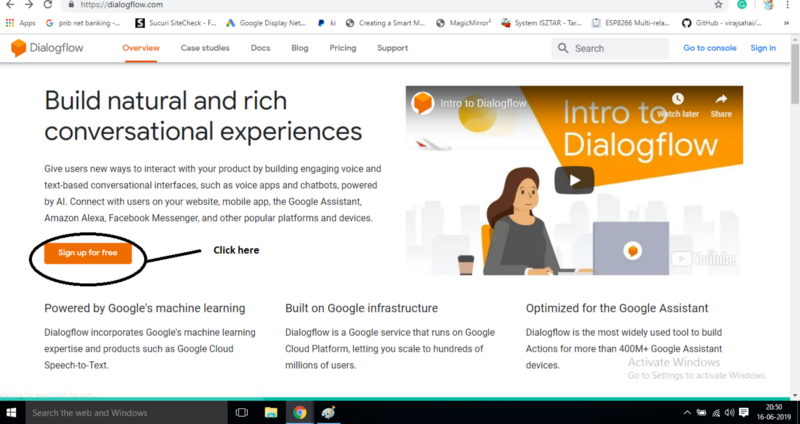Open the Sucuri SiteCheck bookmark

(x=176, y=23)
